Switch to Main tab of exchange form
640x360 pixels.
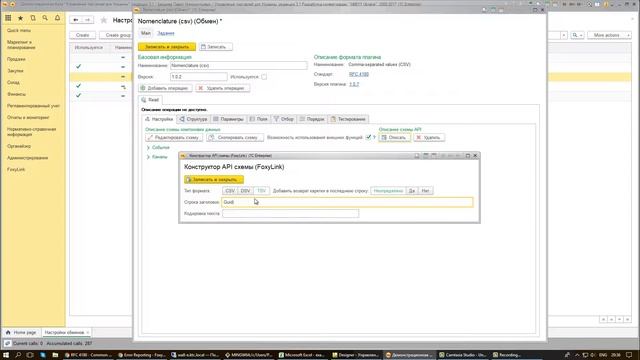pyautogui.click(x=146, y=33)
